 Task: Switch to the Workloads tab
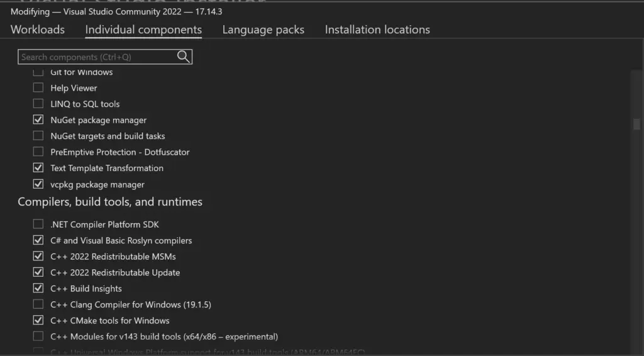pyautogui.click(x=38, y=30)
